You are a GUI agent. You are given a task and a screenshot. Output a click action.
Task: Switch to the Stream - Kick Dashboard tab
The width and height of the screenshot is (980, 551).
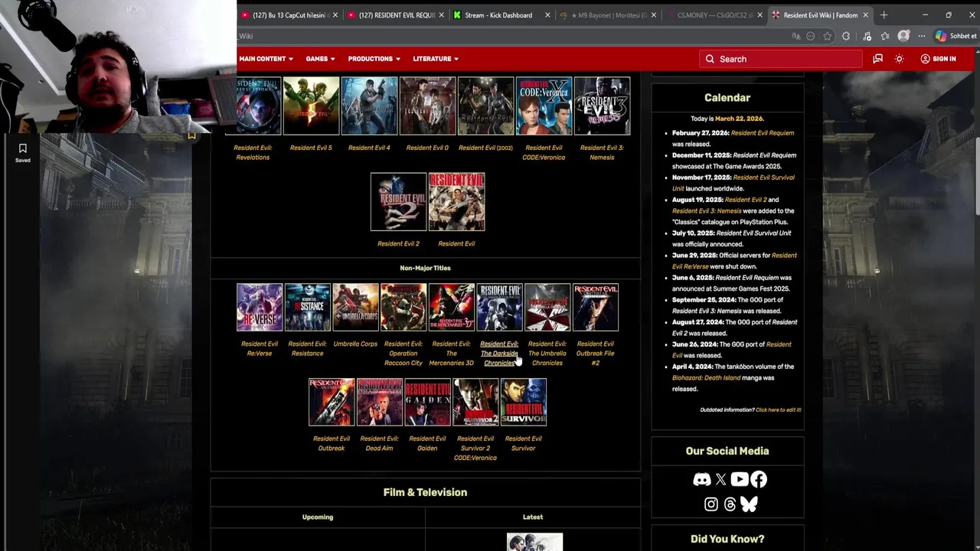coord(501,15)
